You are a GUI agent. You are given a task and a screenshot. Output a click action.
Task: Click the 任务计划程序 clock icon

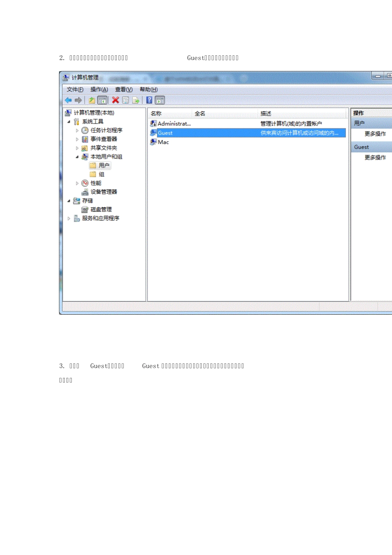[85, 130]
